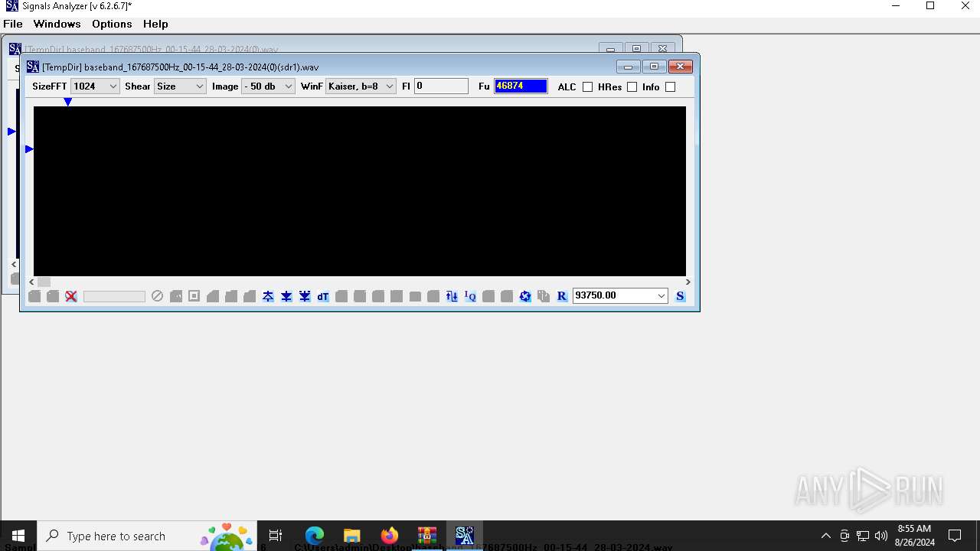The image size is (980, 551).
Task: Close the background baseband window
Action: point(663,49)
